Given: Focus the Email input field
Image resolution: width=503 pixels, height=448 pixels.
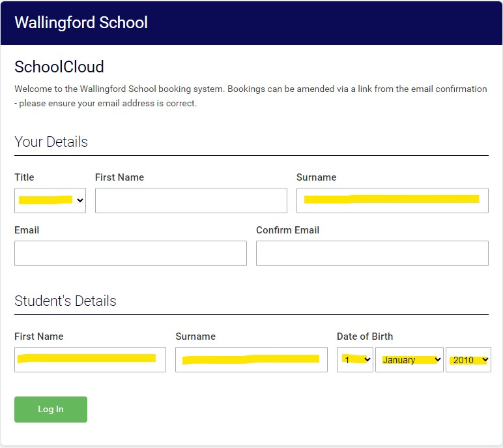Looking at the screenshot, I should (x=130, y=254).
